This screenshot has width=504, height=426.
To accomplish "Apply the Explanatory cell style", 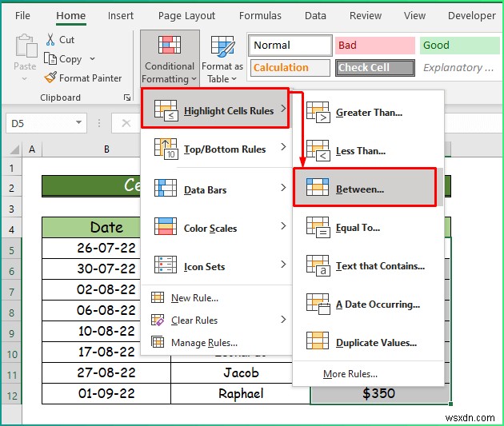I will pyautogui.click(x=460, y=68).
